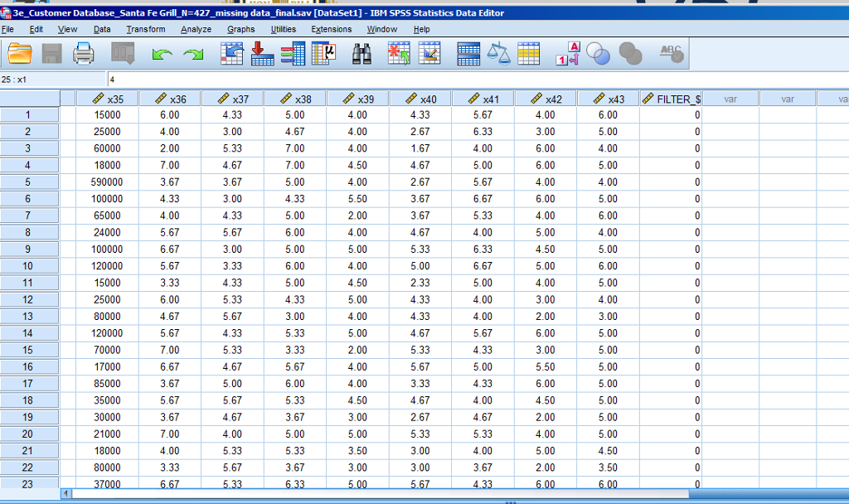849x504 pixels.
Task: Open the Utilities menu
Action: [284, 29]
